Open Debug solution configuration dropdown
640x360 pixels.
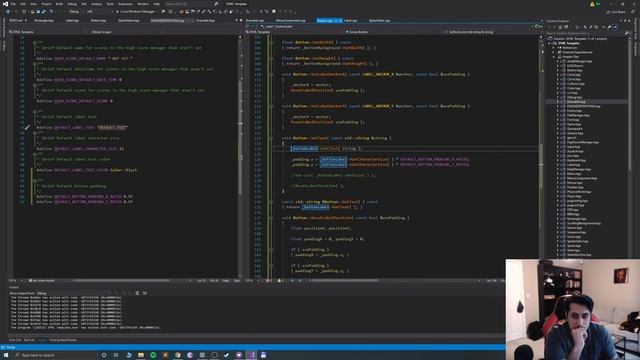pos(76,11)
